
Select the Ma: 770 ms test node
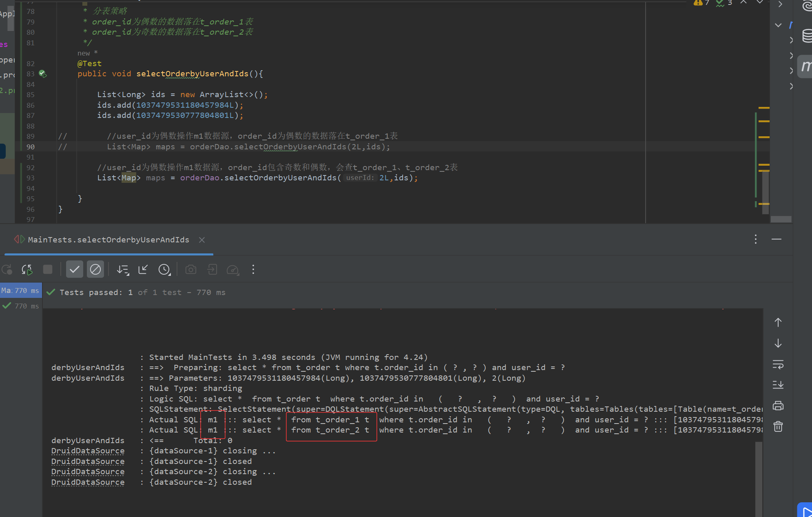click(20, 291)
